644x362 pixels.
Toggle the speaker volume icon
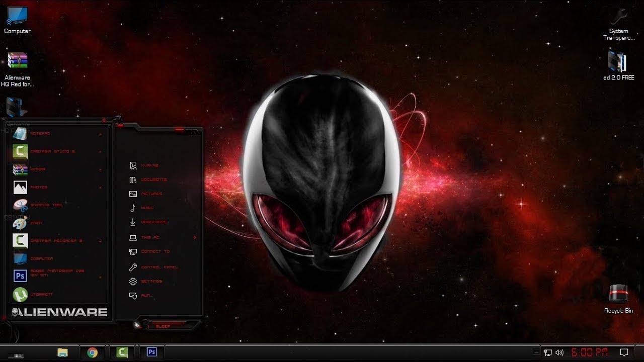pyautogui.click(x=559, y=352)
